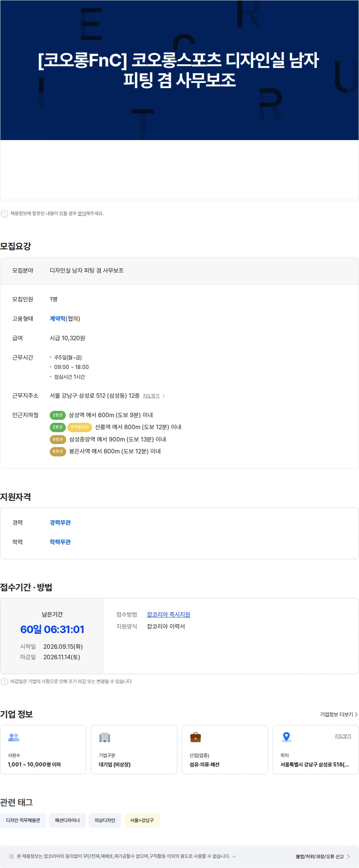359x868 pixels.
Task: Open 지도보기 on the 위치 card
Action: coord(343,736)
